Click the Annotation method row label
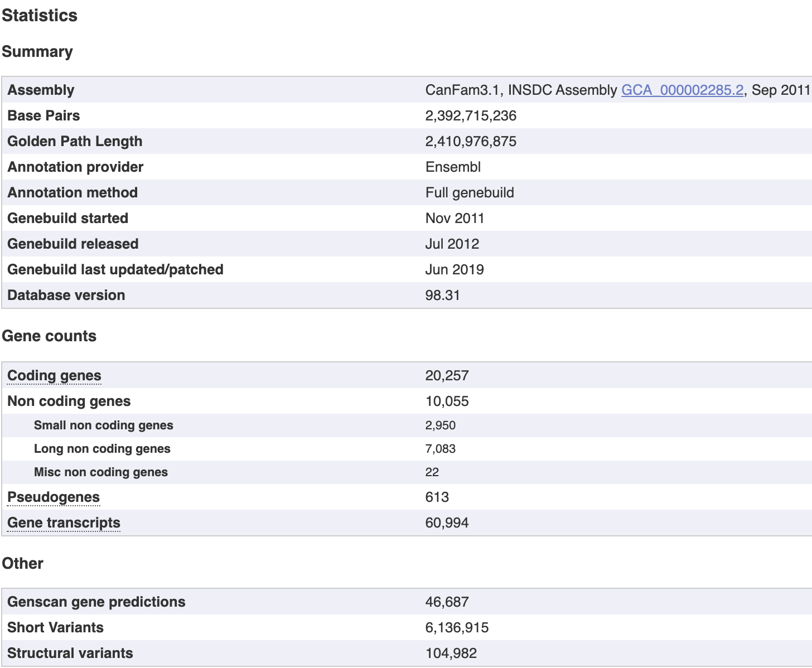This screenshot has width=812, height=668. (72, 192)
